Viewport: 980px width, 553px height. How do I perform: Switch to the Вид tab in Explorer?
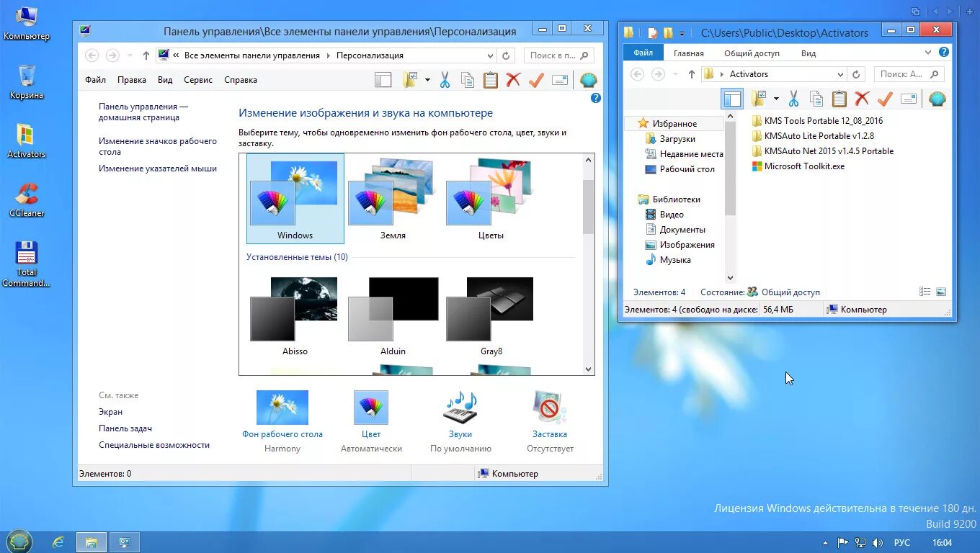pyautogui.click(x=808, y=53)
